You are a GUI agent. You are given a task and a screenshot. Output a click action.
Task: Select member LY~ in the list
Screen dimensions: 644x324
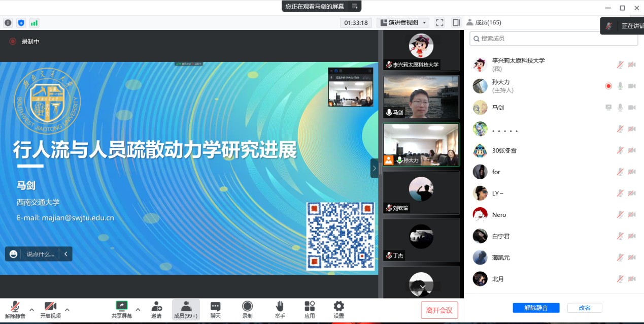pos(554,193)
